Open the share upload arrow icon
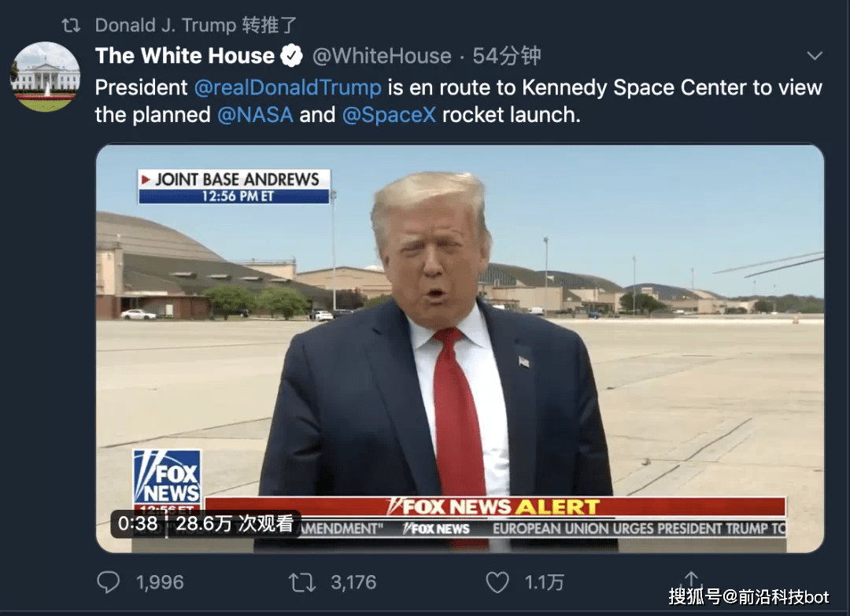This screenshot has height=616, width=850. pos(691,580)
